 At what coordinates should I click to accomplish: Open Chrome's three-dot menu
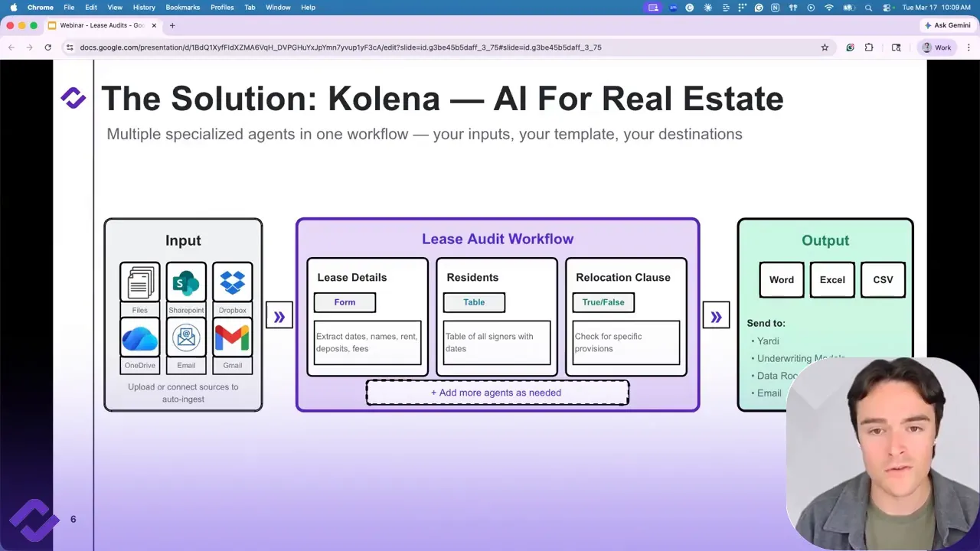[x=969, y=47]
